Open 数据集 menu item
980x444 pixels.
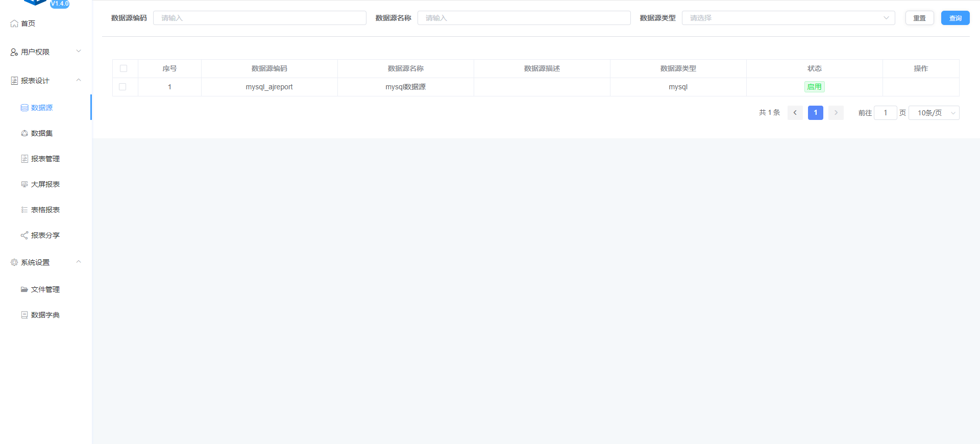point(46,133)
